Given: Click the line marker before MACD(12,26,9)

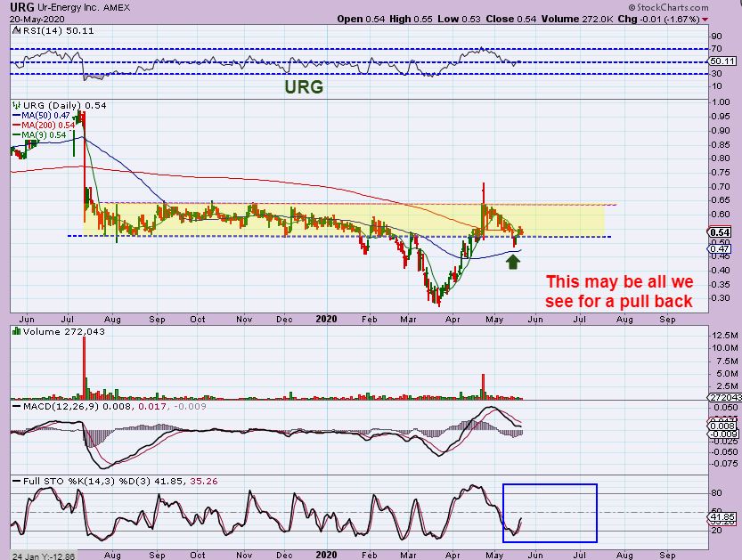Looking at the screenshot, I should point(17,406).
